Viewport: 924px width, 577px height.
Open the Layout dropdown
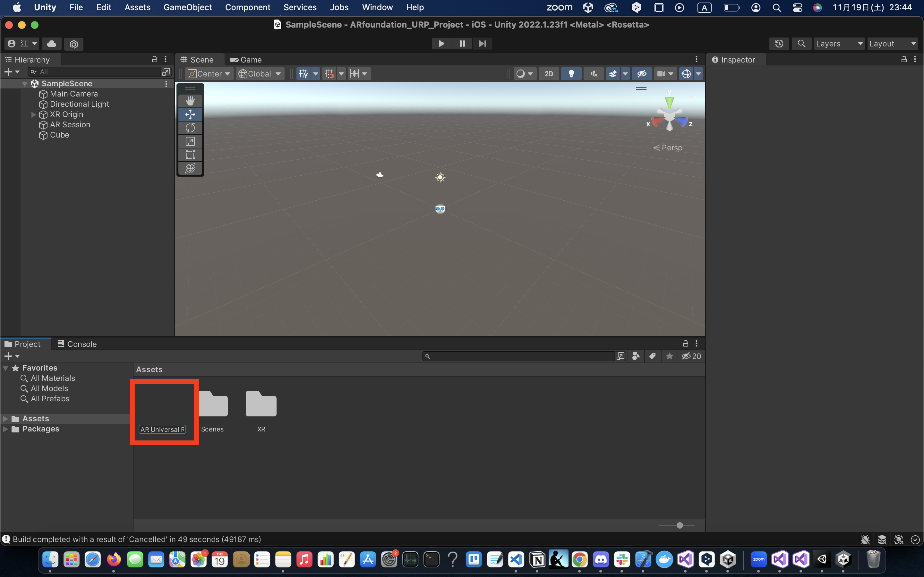pyautogui.click(x=892, y=44)
